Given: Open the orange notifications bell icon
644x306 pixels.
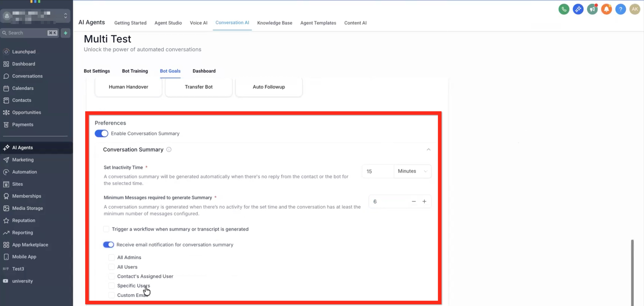Looking at the screenshot, I should point(606,9).
